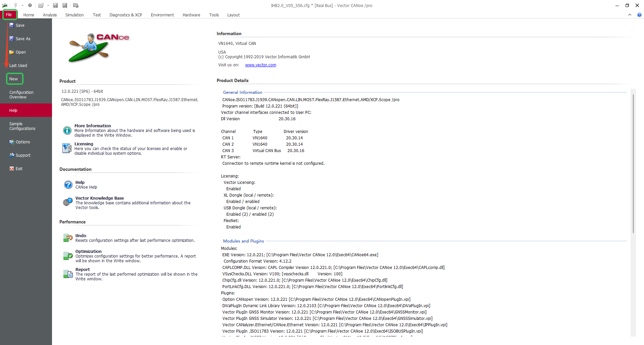Switch to the Simulation ribbon tab
This screenshot has width=644, height=345.
[x=74, y=15]
